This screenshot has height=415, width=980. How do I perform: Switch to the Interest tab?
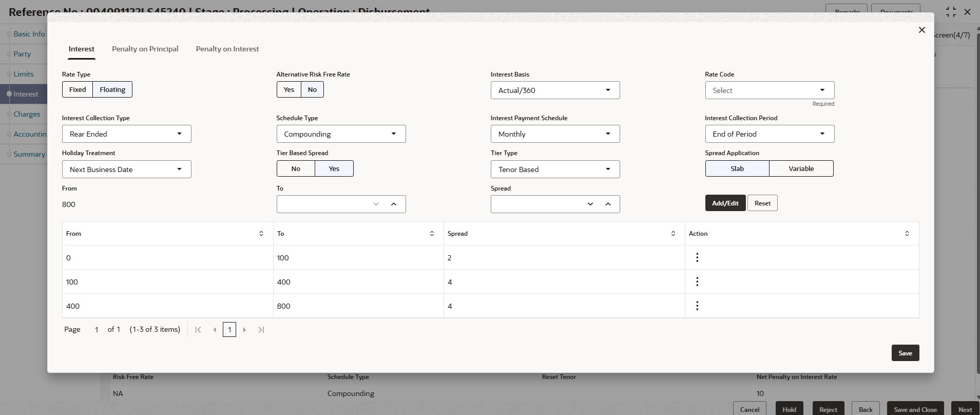[82, 49]
